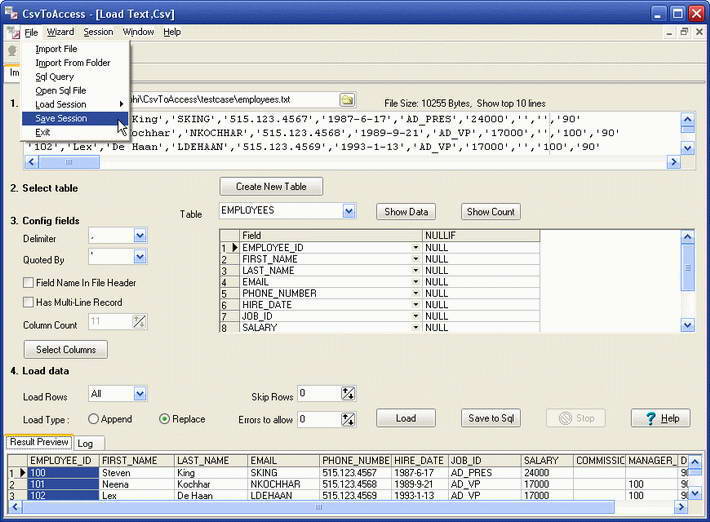Switch to the Result Preview tab

pos(39,442)
